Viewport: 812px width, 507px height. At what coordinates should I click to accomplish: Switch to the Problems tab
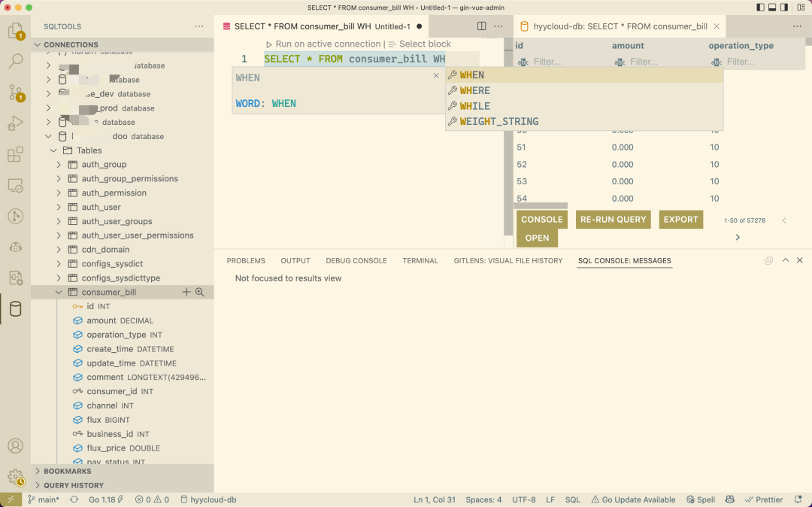pyautogui.click(x=246, y=261)
